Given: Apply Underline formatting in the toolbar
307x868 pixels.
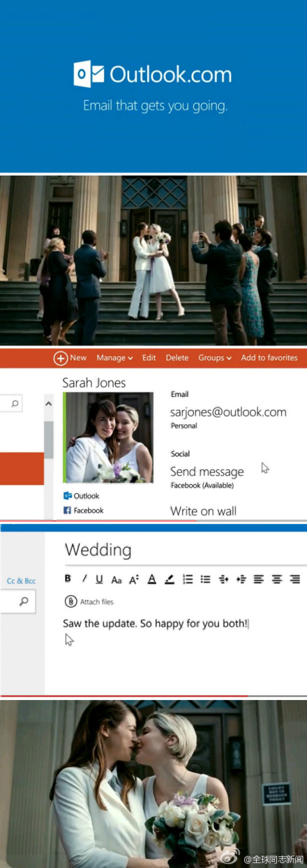Looking at the screenshot, I should point(100,578).
